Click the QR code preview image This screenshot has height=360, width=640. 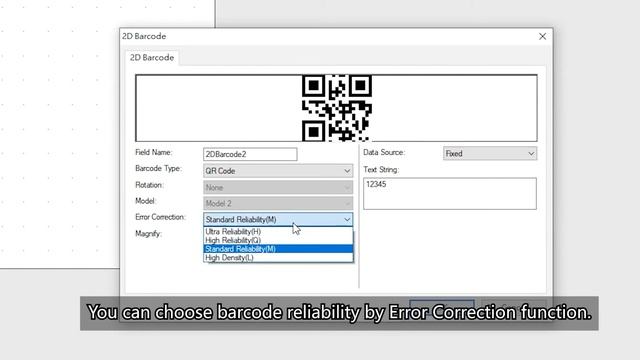[337, 108]
